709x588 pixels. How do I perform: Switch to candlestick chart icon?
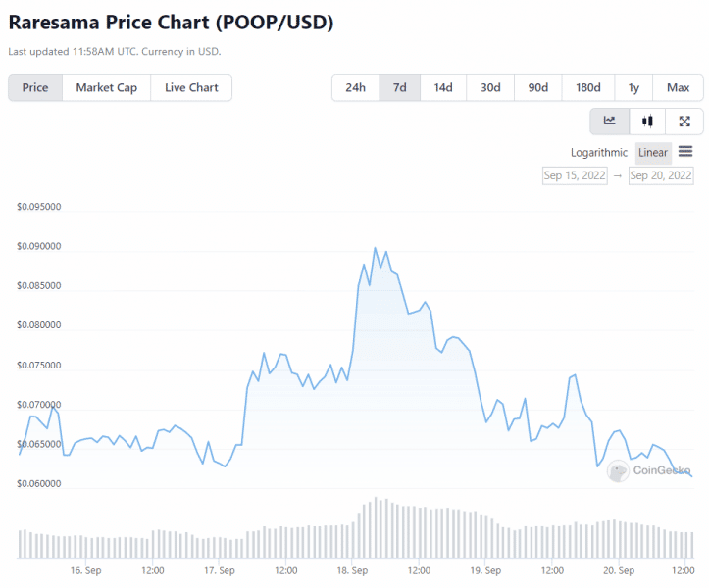647,122
